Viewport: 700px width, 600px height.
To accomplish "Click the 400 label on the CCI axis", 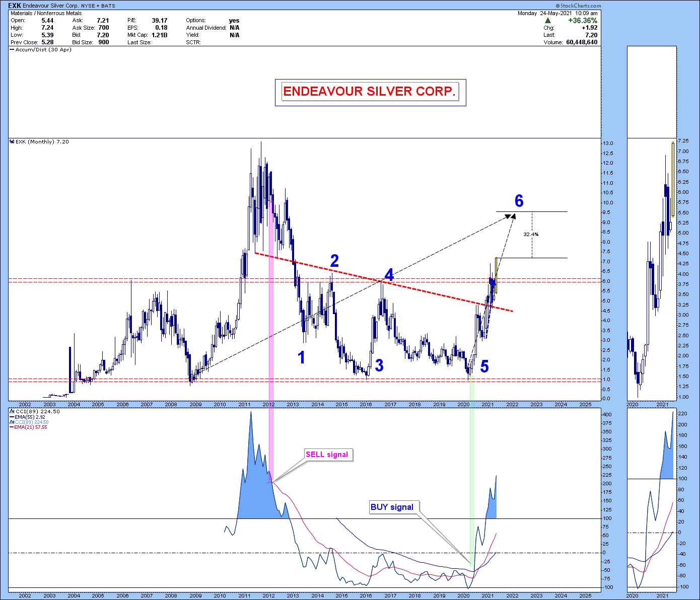I will [607, 415].
